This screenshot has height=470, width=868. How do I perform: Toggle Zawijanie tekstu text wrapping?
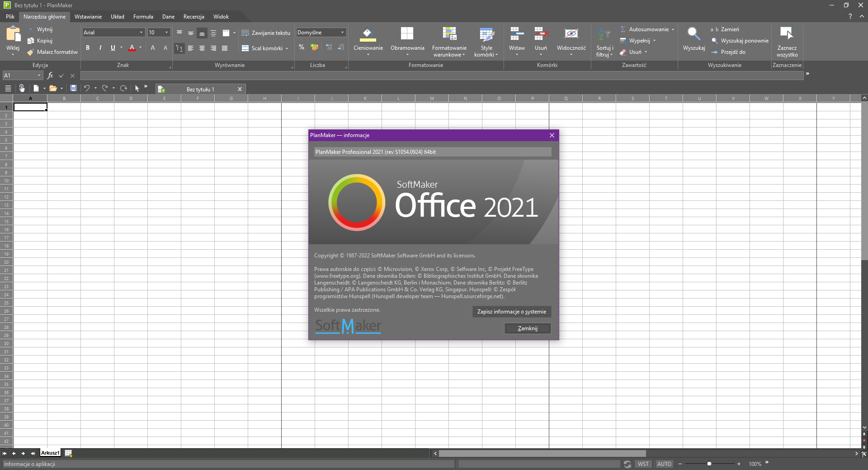point(266,33)
